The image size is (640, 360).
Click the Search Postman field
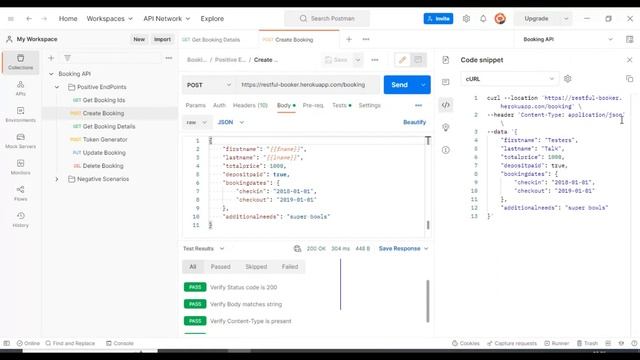tap(327, 19)
